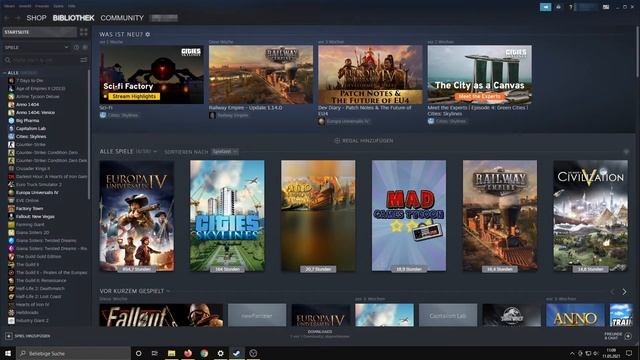Select Cities: Skylines in the game list
Screen dimensions: 640x360
[x=31, y=136]
